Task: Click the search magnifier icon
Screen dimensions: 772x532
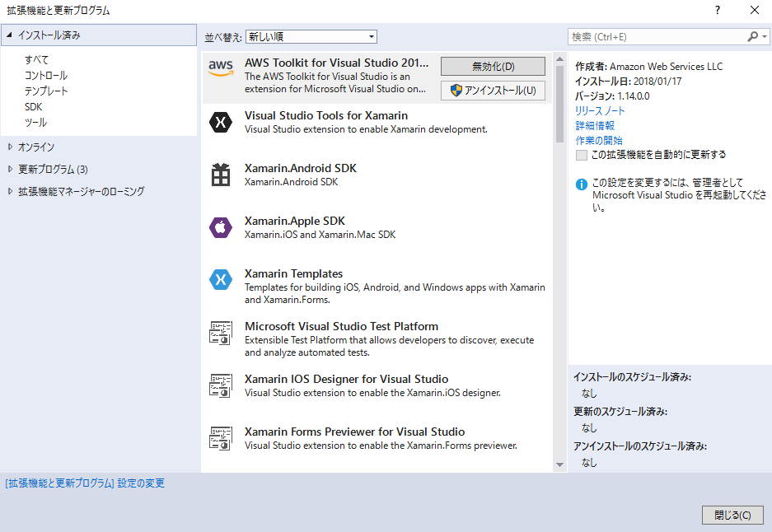Action: (752, 36)
